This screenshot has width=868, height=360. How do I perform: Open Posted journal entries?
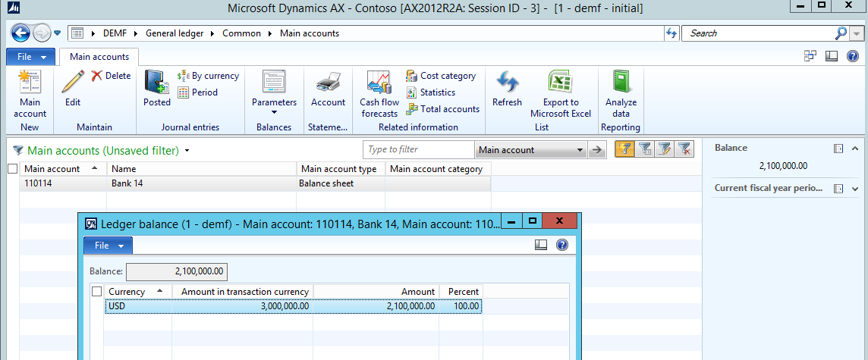(157, 88)
